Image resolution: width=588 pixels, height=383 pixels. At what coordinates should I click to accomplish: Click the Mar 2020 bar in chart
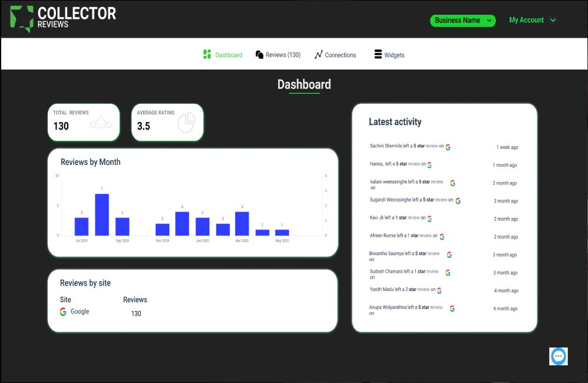242,223
